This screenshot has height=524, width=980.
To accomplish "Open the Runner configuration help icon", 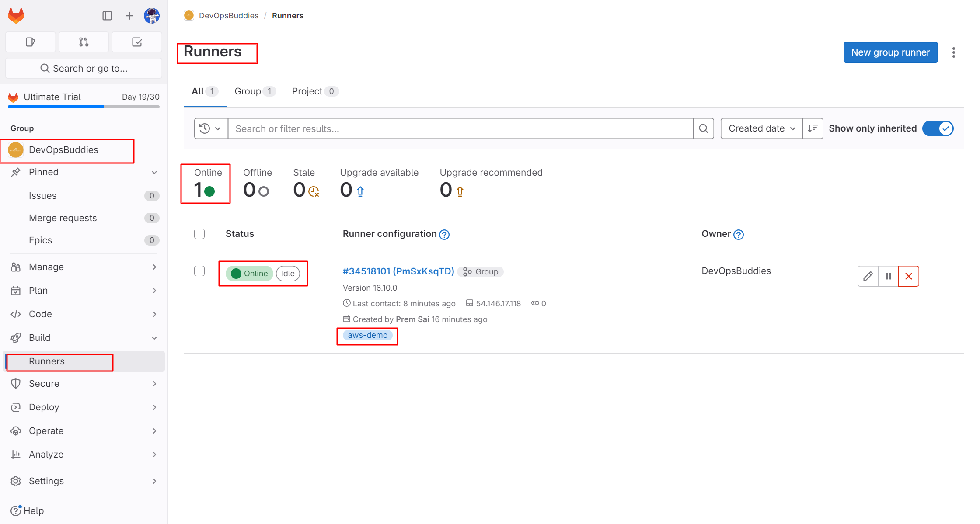I will [x=444, y=235].
